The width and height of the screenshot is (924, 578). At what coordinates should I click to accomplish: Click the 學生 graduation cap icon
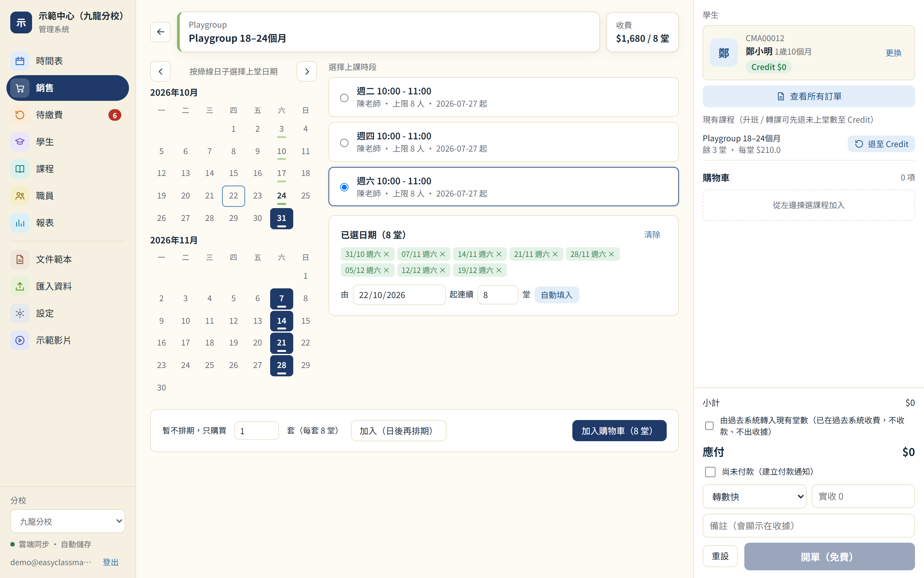20,142
